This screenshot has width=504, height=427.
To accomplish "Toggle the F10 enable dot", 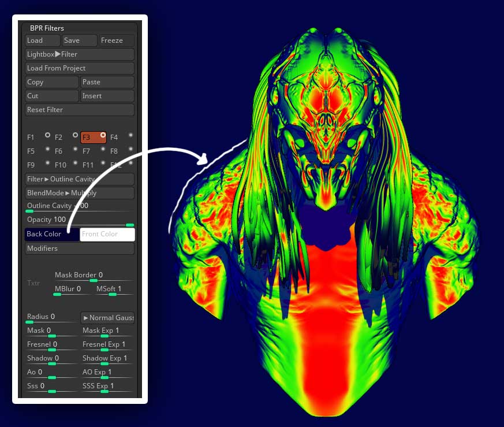I will tap(75, 163).
